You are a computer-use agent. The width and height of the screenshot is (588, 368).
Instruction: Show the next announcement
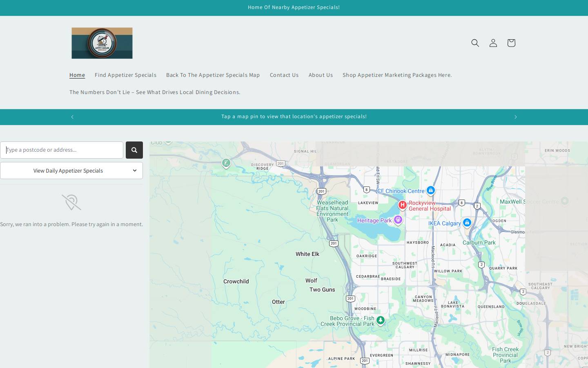(x=516, y=117)
